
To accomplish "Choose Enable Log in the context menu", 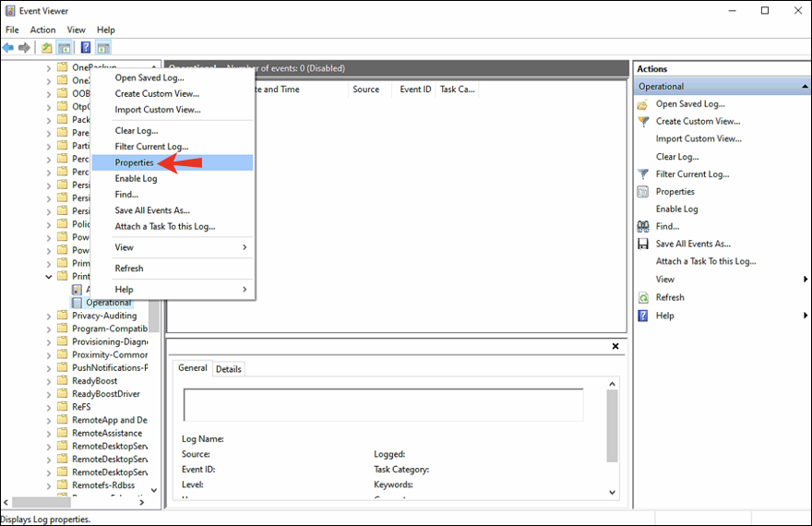I will tap(173, 179).
